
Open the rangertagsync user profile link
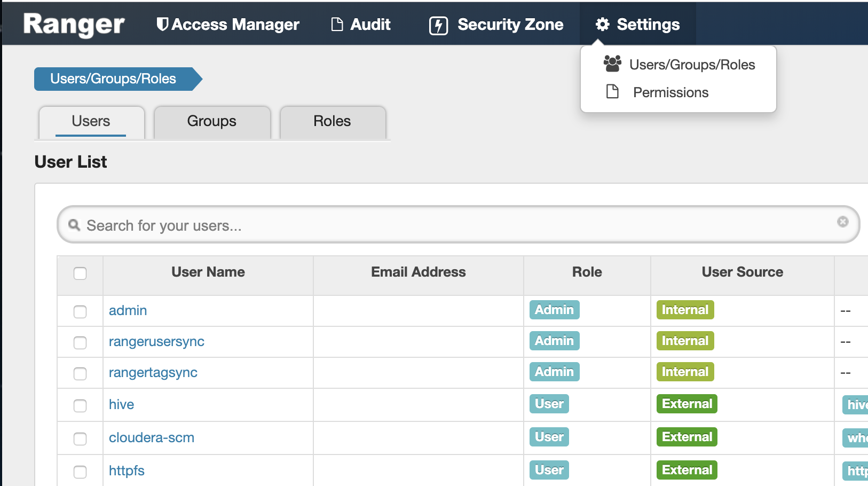click(153, 372)
